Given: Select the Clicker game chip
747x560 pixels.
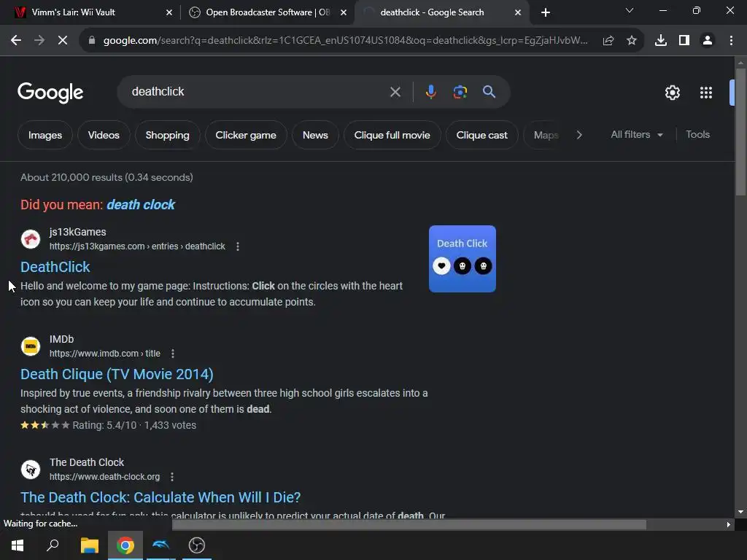Looking at the screenshot, I should point(246,135).
